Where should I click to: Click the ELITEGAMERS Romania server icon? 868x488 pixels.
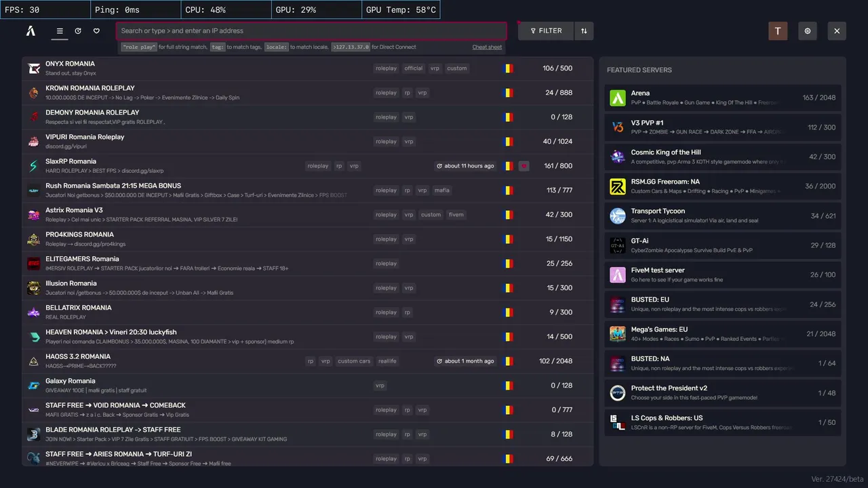pyautogui.click(x=34, y=264)
